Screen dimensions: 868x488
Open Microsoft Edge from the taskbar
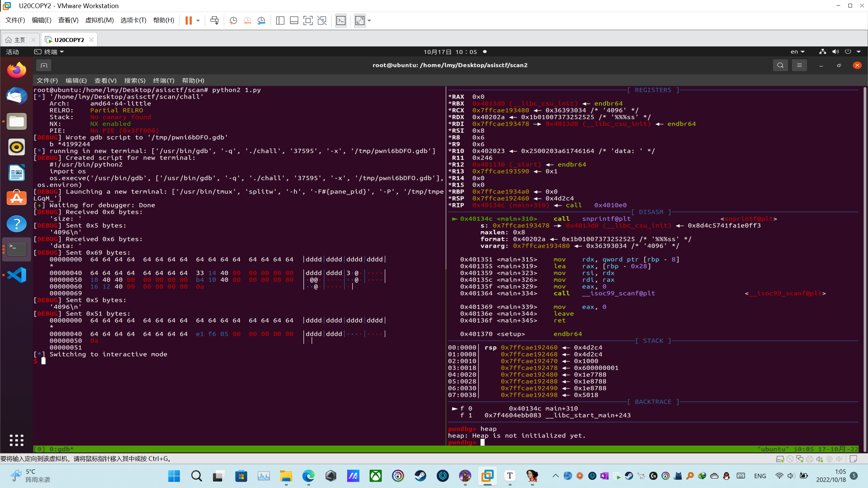(308, 476)
